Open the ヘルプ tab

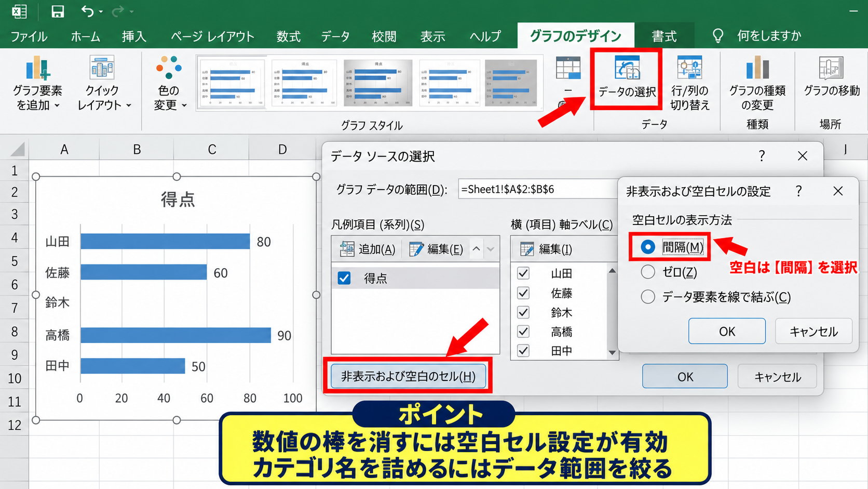485,36
